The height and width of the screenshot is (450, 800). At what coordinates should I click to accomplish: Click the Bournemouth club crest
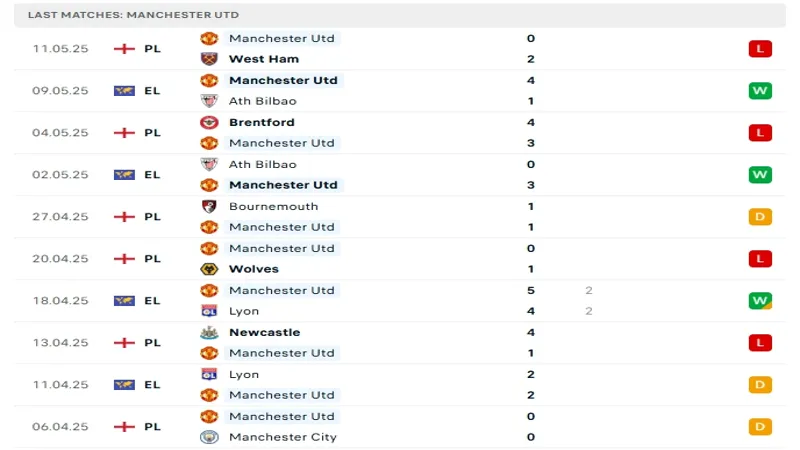pos(209,206)
